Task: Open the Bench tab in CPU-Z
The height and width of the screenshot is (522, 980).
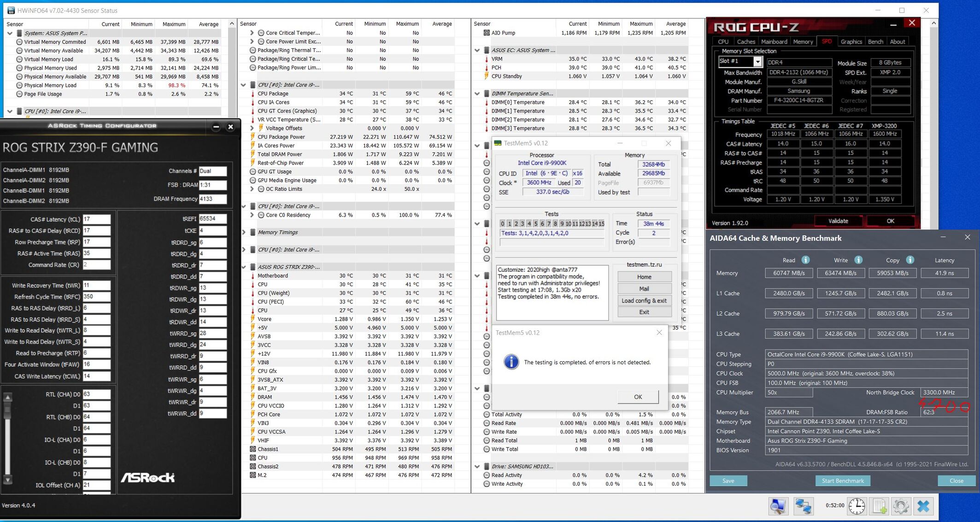Action: [875, 41]
